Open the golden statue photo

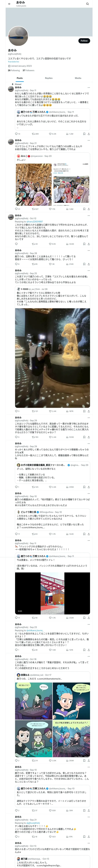52,358
